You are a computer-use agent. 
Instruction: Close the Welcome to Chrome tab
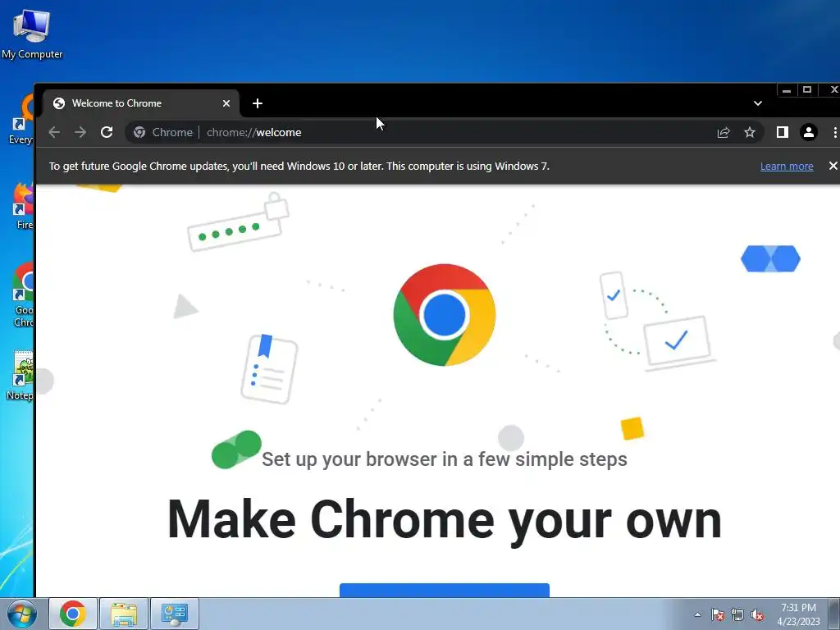(x=226, y=103)
